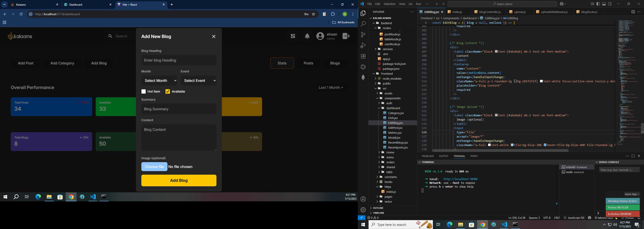Open VS Code Explorer view icon
This screenshot has height=229, width=644.
coord(363,13)
